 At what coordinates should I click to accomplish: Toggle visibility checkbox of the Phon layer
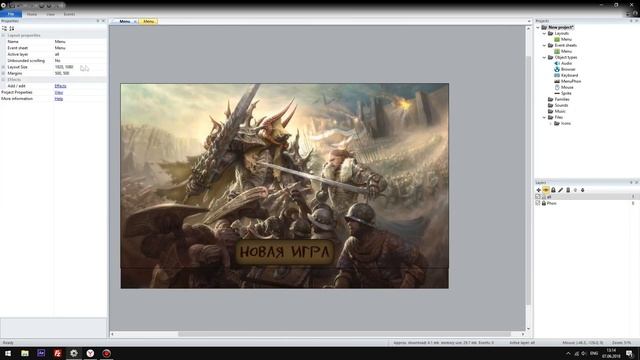[x=538, y=203]
